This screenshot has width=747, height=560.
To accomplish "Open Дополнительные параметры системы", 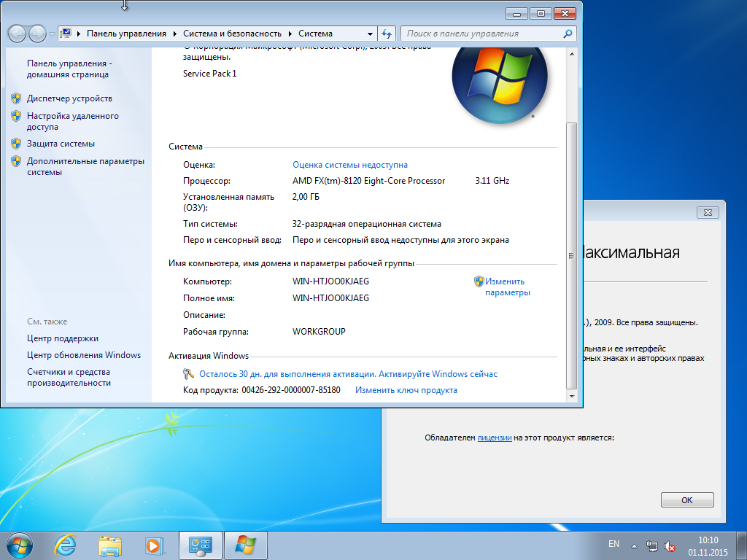I will point(86,167).
